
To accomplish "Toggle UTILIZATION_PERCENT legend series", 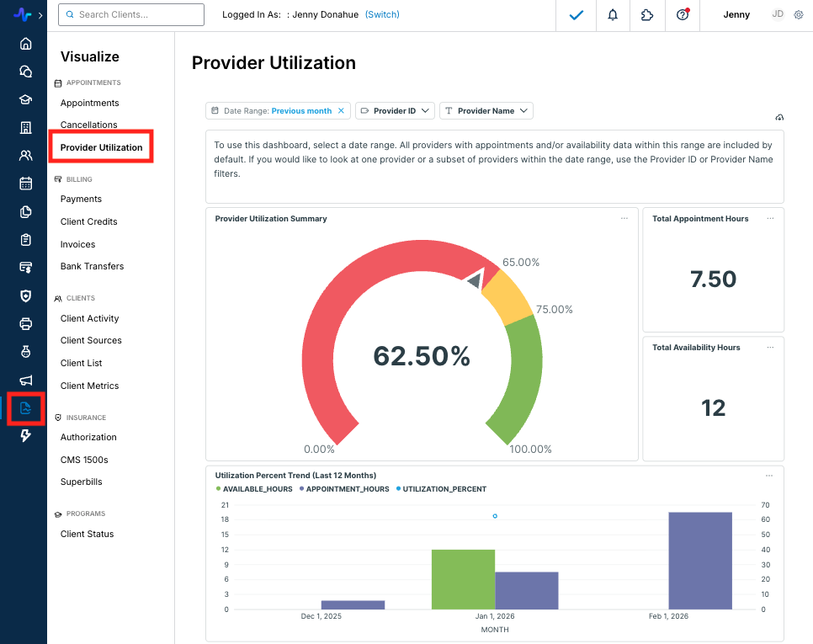I will [x=444, y=489].
